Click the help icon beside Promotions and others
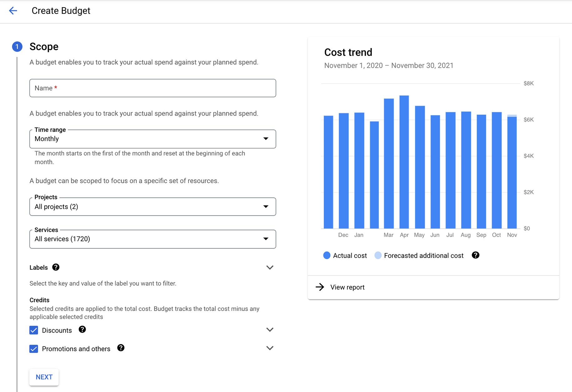The height and width of the screenshot is (392, 572). 121,348
